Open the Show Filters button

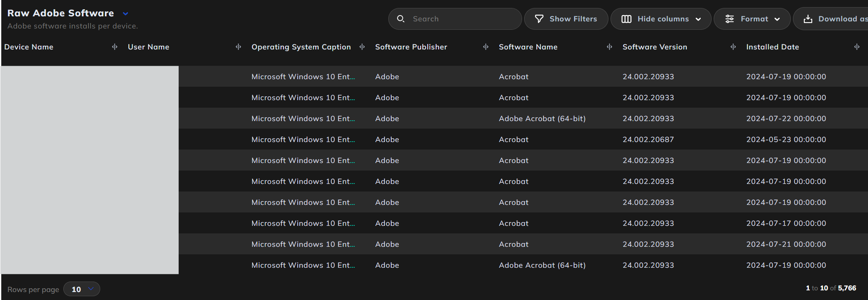pos(566,19)
